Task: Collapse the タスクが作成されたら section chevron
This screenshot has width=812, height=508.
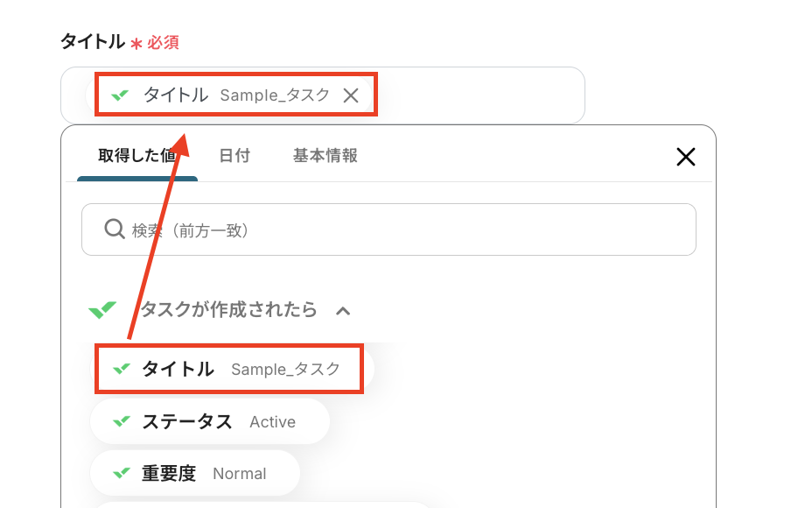Action: pyautogui.click(x=343, y=310)
